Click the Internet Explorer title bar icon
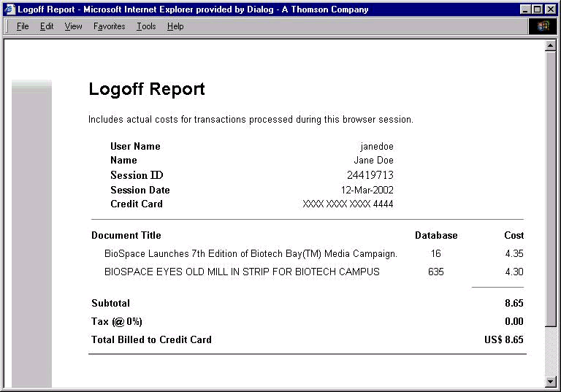 [x=10, y=9]
